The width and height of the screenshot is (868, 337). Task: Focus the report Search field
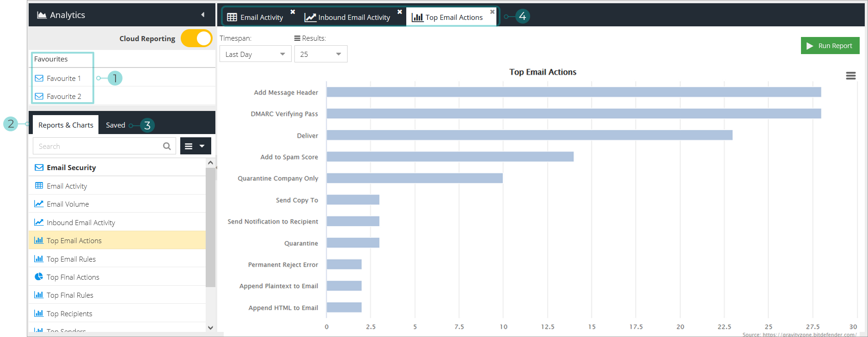[104, 146]
